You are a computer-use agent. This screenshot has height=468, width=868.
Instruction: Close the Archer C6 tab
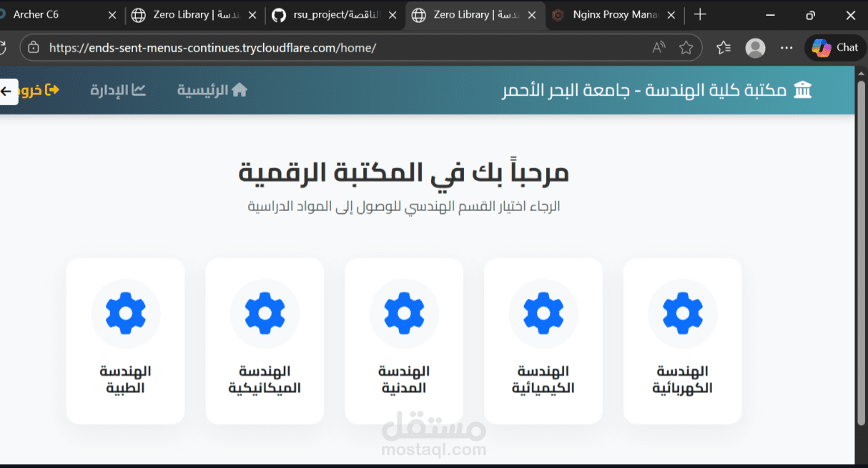click(112, 15)
